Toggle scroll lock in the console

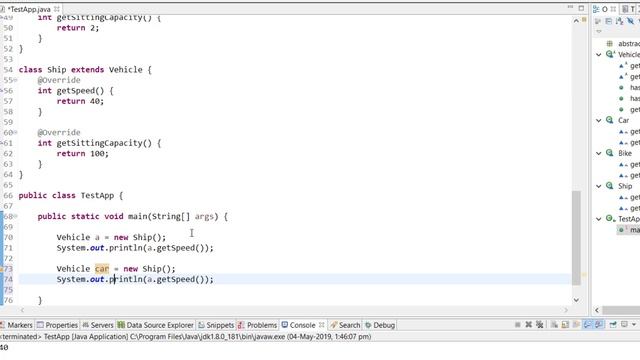[565, 325]
